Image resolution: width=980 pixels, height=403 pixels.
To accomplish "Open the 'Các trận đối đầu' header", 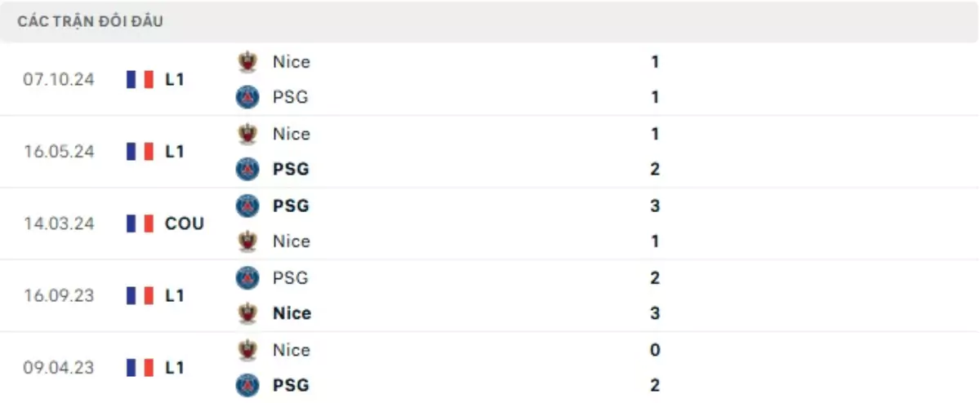I will tap(90, 22).
